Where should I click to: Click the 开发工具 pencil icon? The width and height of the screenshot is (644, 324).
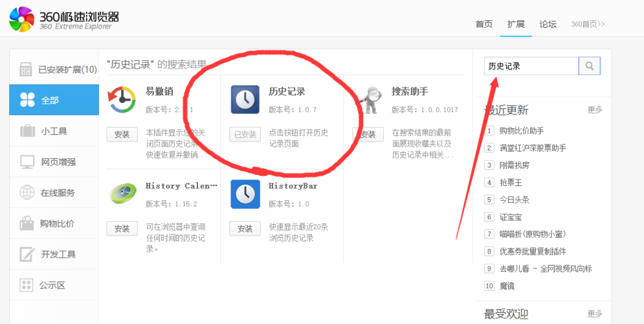pos(27,254)
